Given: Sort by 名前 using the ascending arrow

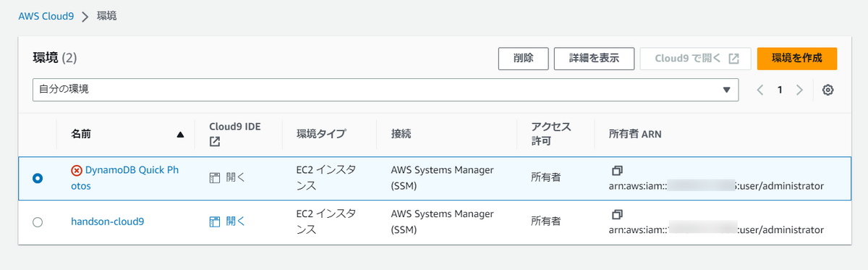Looking at the screenshot, I should pos(180,134).
